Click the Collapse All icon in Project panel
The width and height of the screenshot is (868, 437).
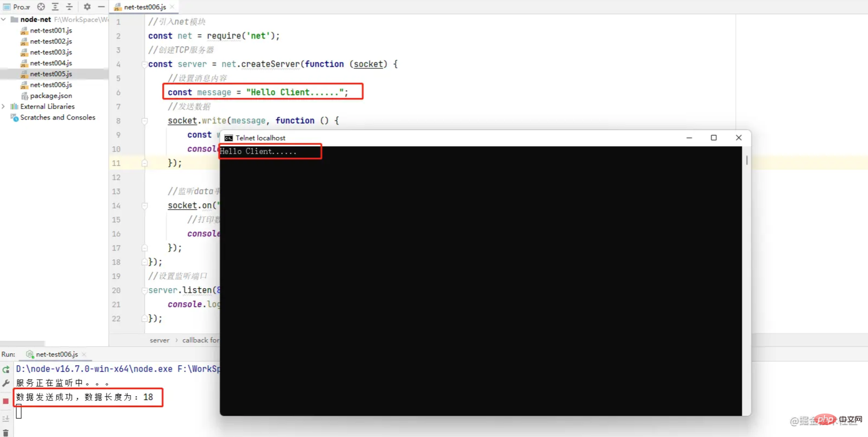(69, 7)
